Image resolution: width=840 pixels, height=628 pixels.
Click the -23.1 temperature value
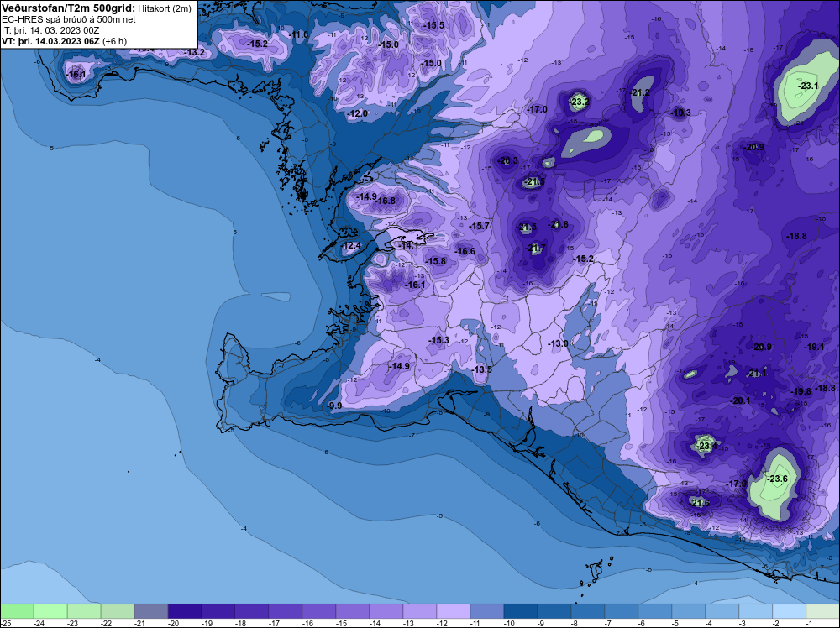click(x=808, y=86)
